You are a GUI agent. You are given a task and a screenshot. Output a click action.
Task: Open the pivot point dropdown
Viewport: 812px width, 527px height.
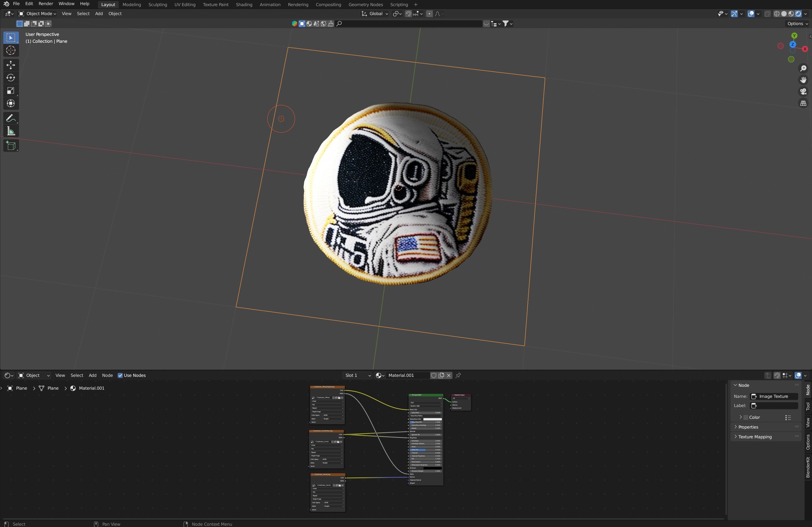[397, 14]
